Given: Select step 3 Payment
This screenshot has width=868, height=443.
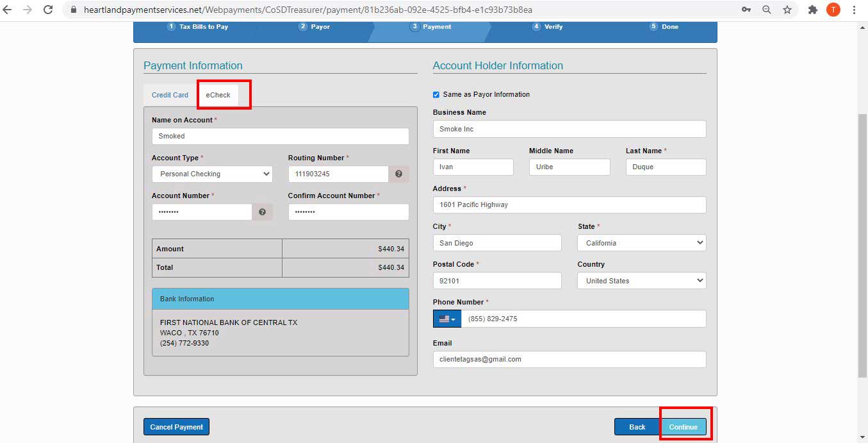Looking at the screenshot, I should click(431, 27).
